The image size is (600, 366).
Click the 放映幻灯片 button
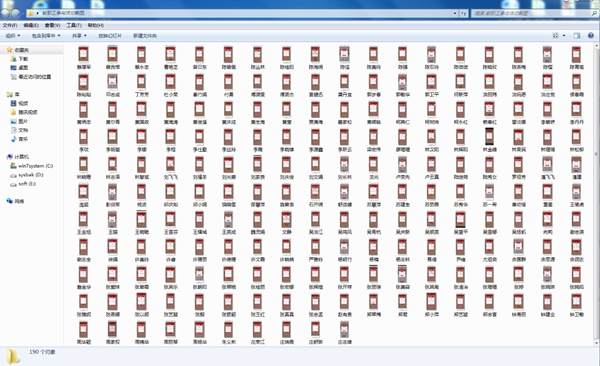(x=110, y=36)
